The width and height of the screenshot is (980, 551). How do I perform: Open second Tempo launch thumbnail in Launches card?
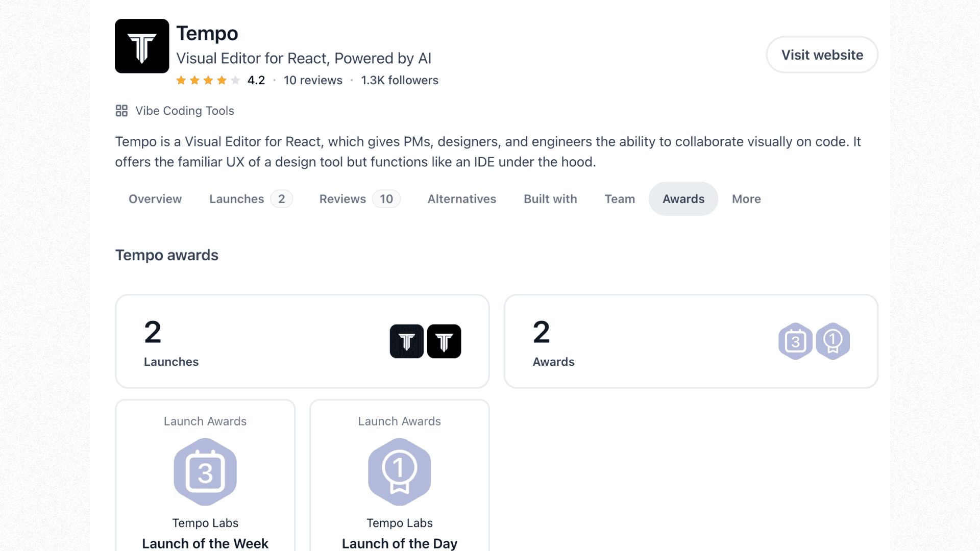[444, 341]
